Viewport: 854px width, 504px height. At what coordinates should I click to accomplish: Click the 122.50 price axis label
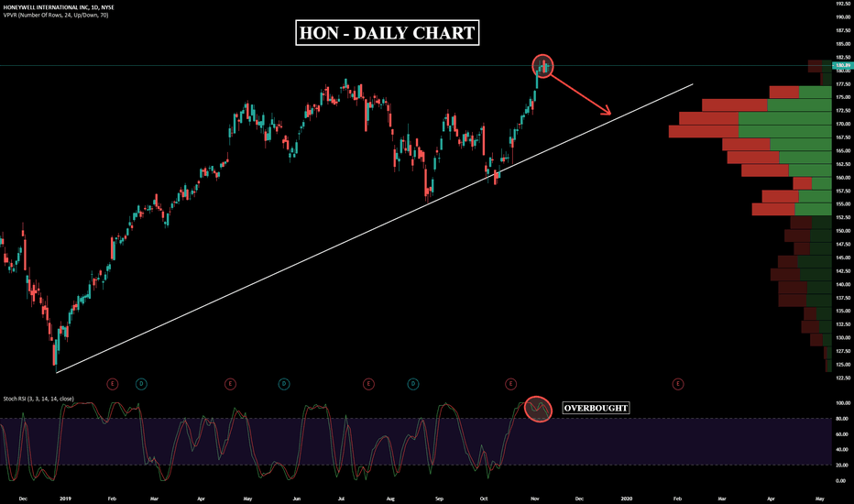pos(843,378)
